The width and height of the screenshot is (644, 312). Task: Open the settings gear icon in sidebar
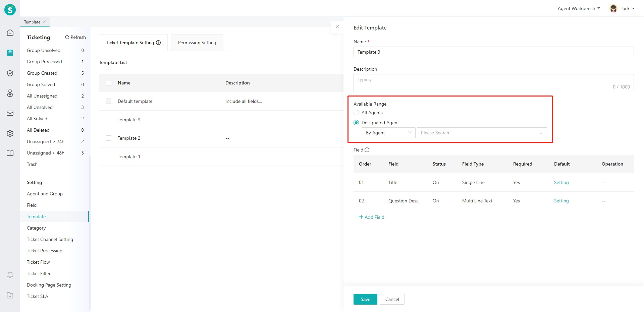(x=10, y=133)
